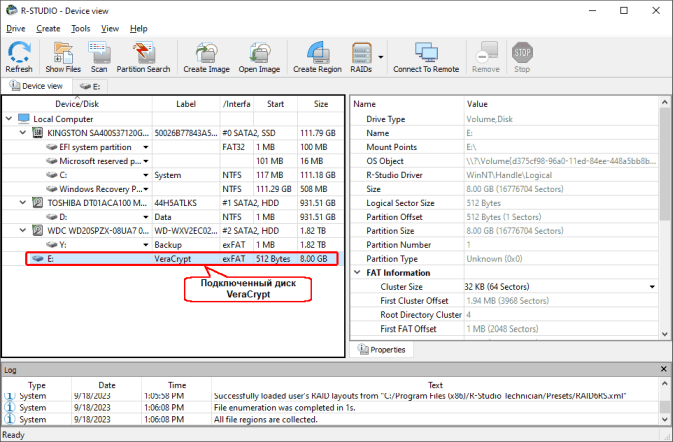This screenshot has width=673, height=442.
Task: Click the TOSHIBA hard drive icon
Action: pos(38,203)
